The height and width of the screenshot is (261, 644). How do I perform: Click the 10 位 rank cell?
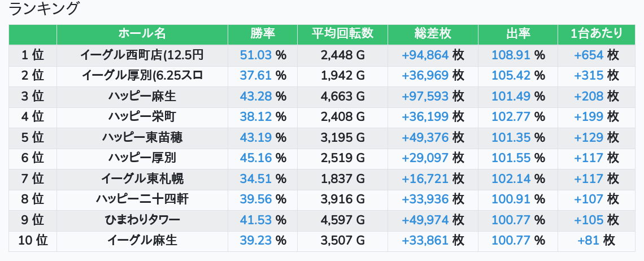pos(33,241)
